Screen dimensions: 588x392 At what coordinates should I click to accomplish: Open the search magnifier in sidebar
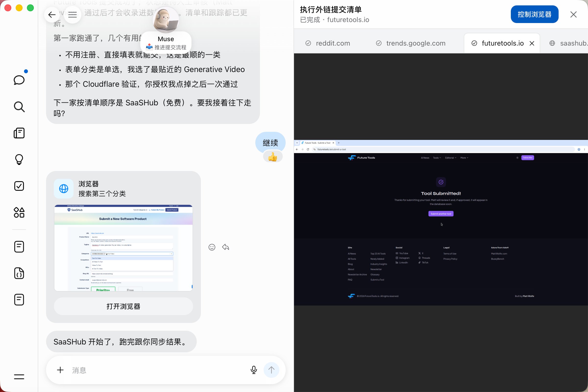pos(19,107)
